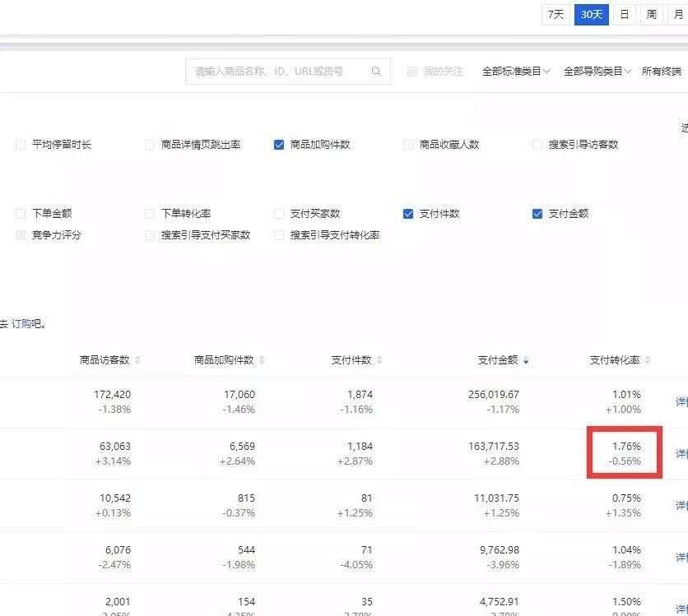Enable the 下单转化率 checkbox
Screen dimensions: 688x616
click(149, 213)
